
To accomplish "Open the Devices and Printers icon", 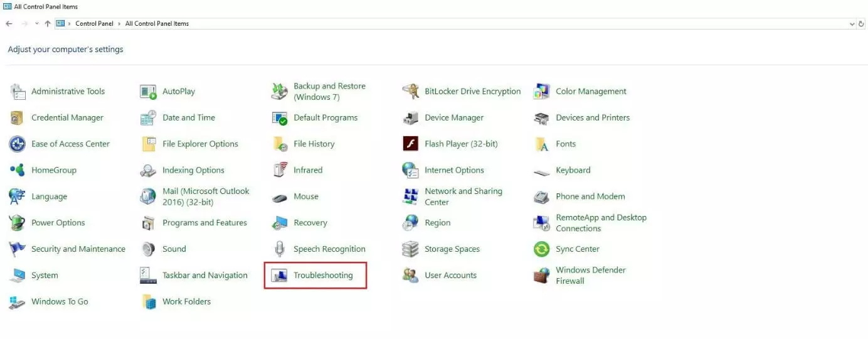I will pyautogui.click(x=542, y=118).
